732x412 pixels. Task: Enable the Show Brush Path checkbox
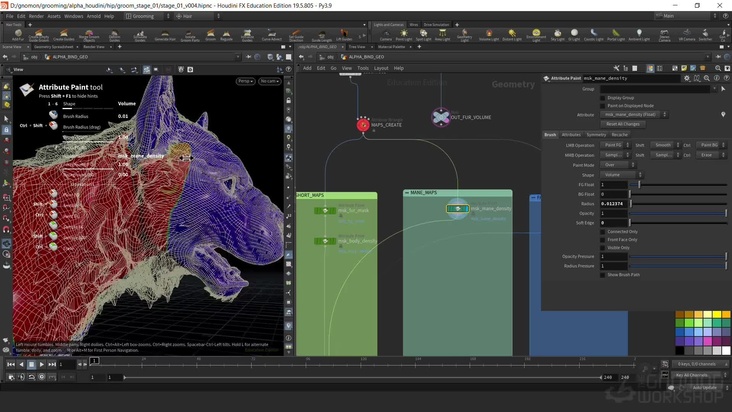pyautogui.click(x=603, y=274)
